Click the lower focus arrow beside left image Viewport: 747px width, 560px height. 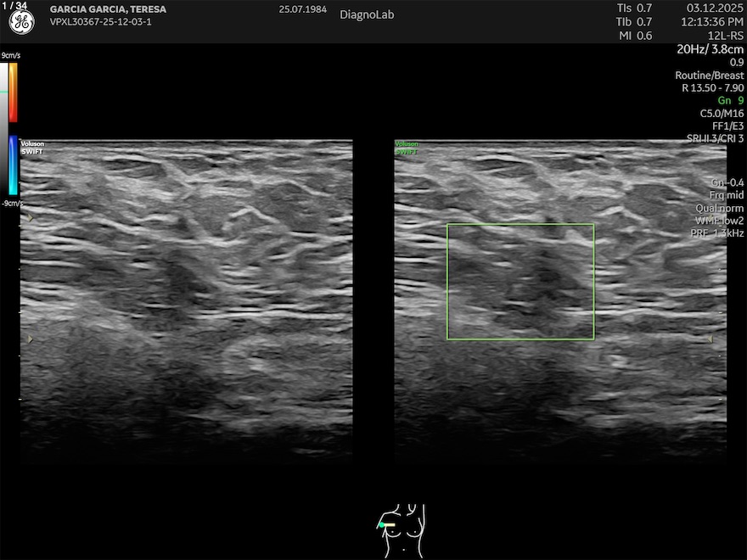pyautogui.click(x=31, y=339)
